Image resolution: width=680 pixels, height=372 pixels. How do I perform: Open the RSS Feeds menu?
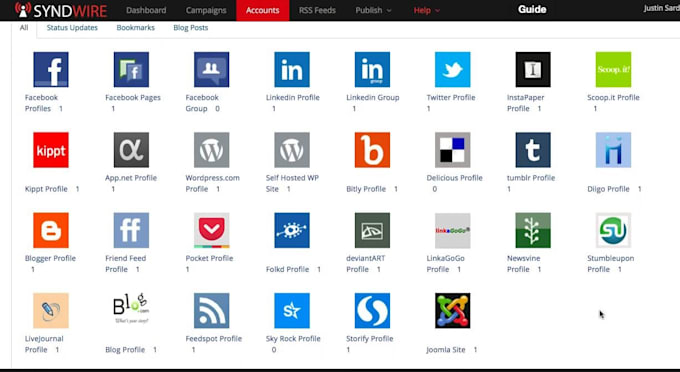click(317, 10)
